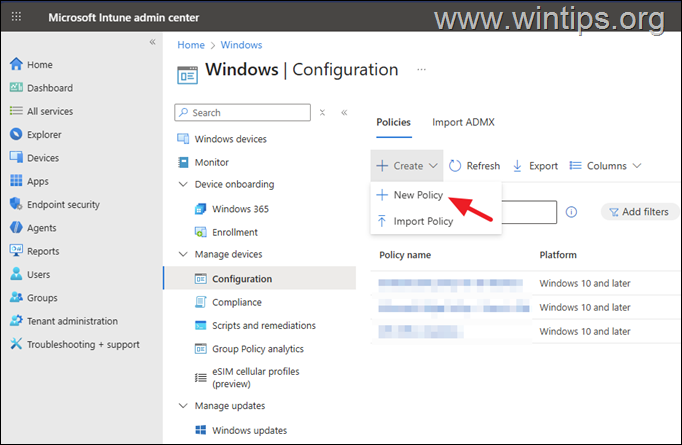Image resolution: width=682 pixels, height=445 pixels.
Task: Click the Monitor book icon
Action: click(x=183, y=162)
